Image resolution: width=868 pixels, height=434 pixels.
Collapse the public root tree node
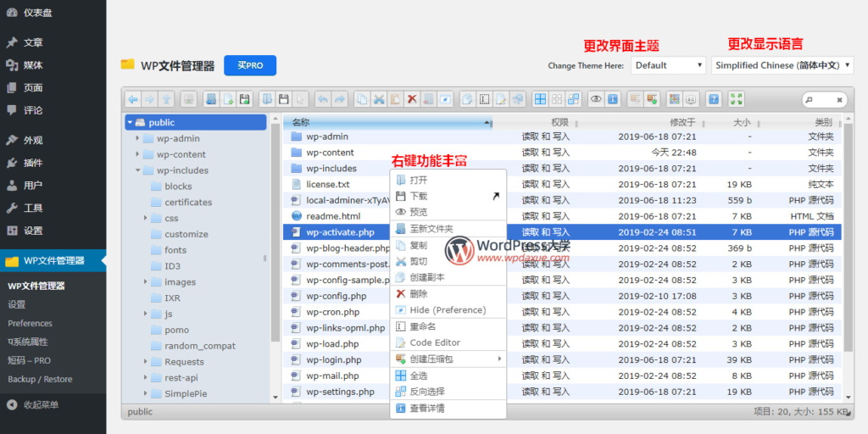[130, 122]
